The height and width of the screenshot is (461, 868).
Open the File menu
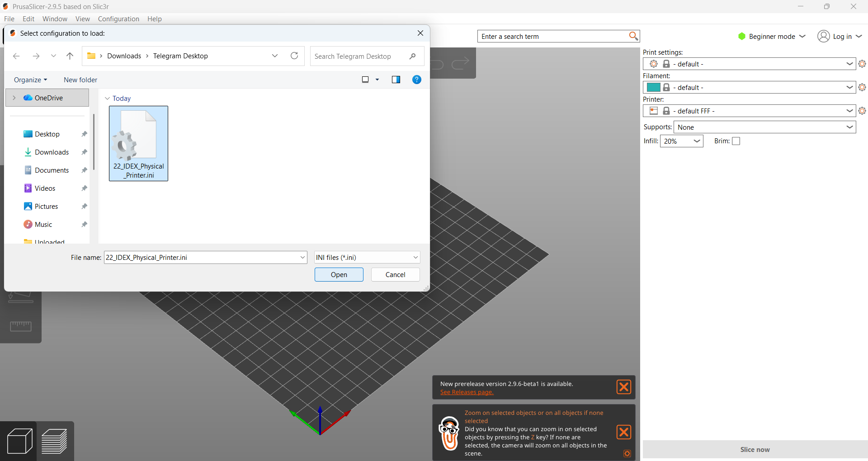(9, 19)
